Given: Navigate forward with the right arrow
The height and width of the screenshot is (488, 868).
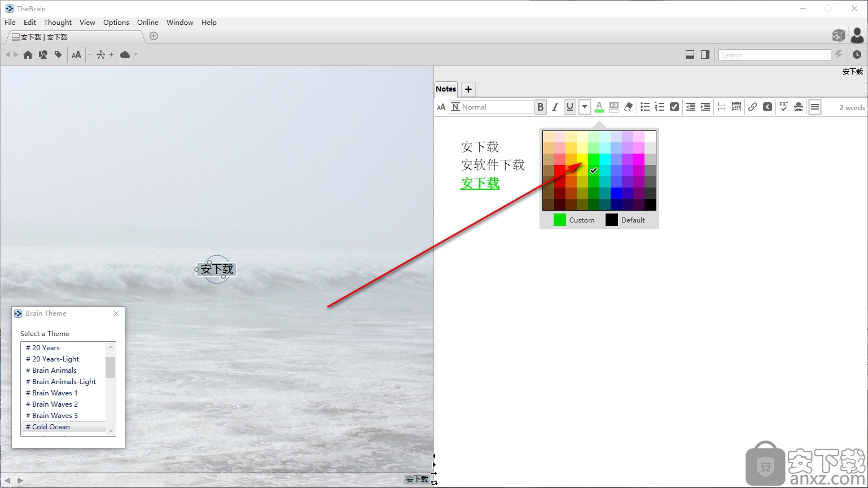Looking at the screenshot, I should click(16, 55).
